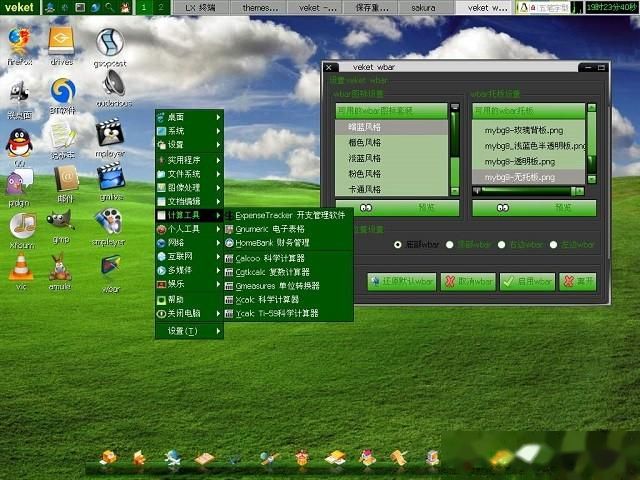This screenshot has width=640, height=480.
Task: Open the QQ penguin desktop icon
Action: (19, 143)
